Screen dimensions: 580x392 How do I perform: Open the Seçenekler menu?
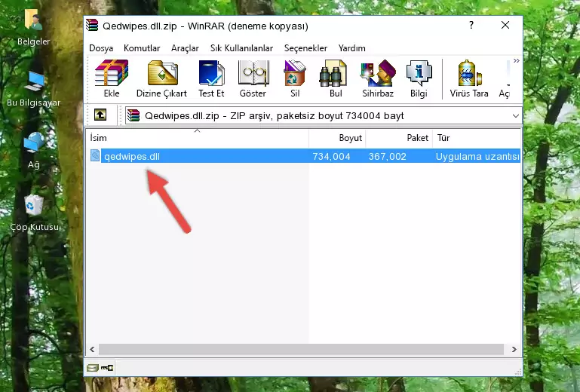coord(305,48)
